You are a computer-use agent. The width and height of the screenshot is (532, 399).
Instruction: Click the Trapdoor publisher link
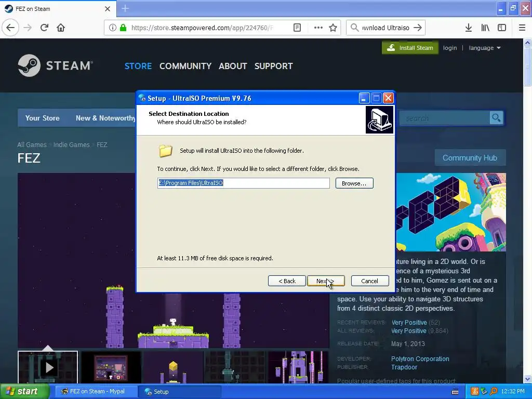[x=404, y=367]
